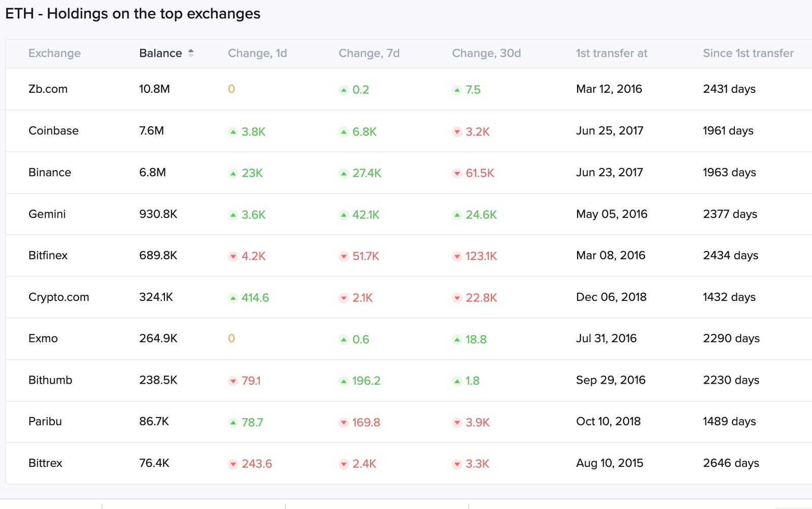Select the Binance exchange name
Image resolution: width=812 pixels, height=509 pixels.
(50, 172)
